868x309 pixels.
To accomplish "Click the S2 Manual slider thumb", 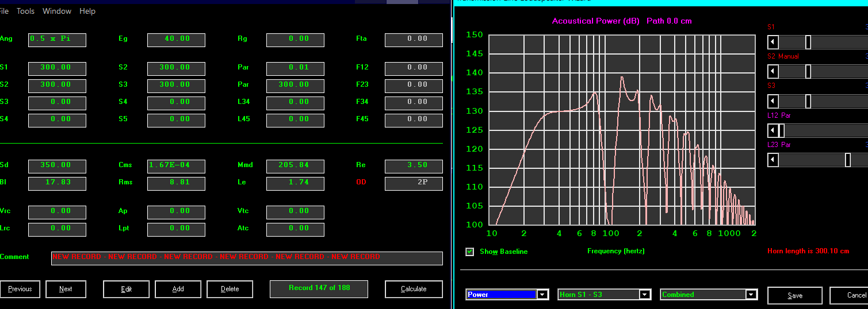I will (x=808, y=71).
